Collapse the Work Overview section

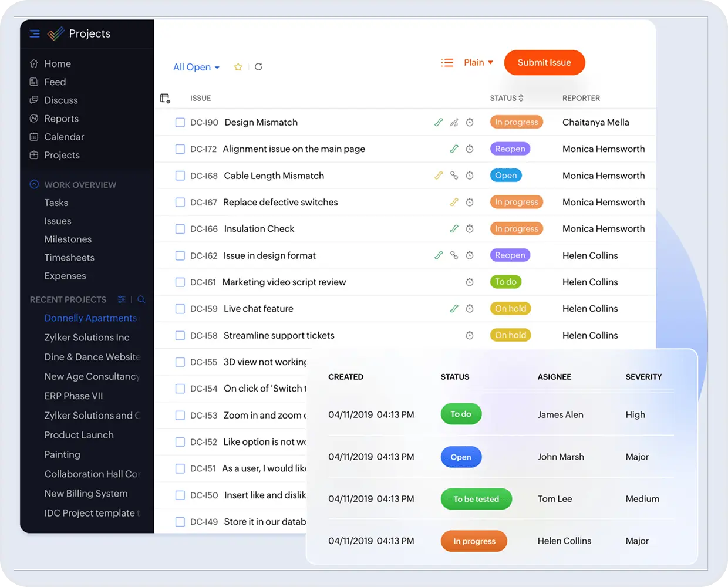pyautogui.click(x=34, y=184)
